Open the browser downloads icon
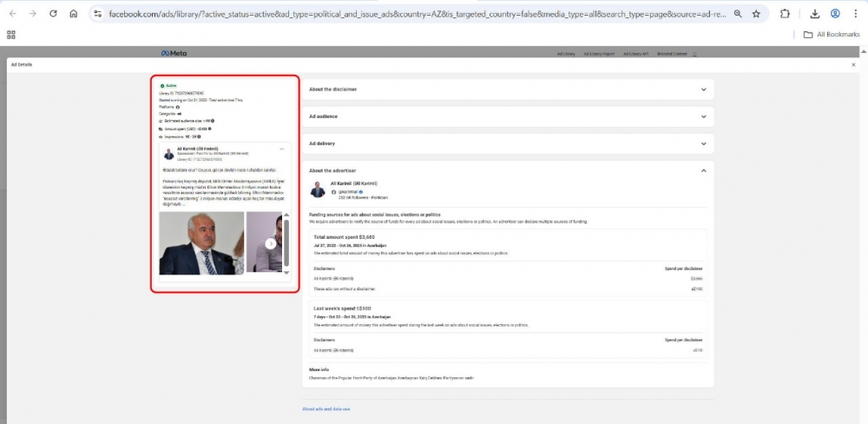The image size is (868, 424). click(815, 14)
